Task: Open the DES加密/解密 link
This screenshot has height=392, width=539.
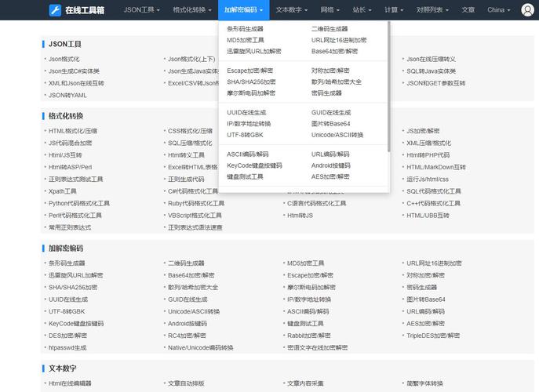Action: 67,336
